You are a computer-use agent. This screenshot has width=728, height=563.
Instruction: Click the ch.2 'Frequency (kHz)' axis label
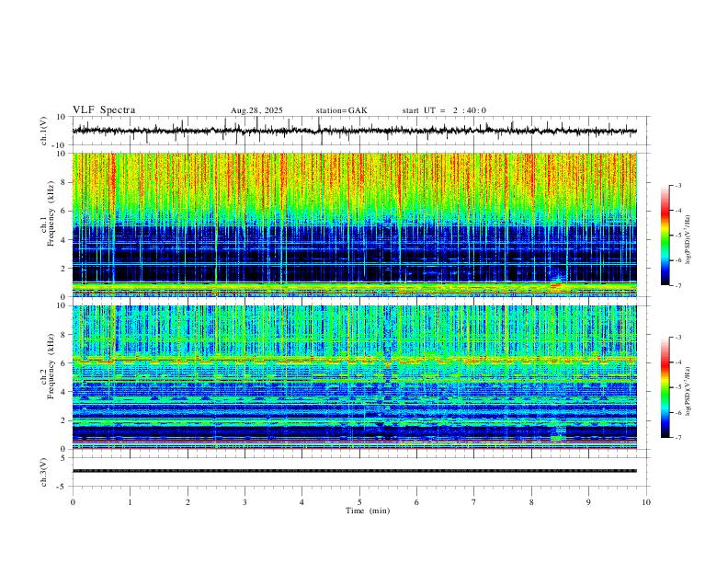[x=51, y=366]
